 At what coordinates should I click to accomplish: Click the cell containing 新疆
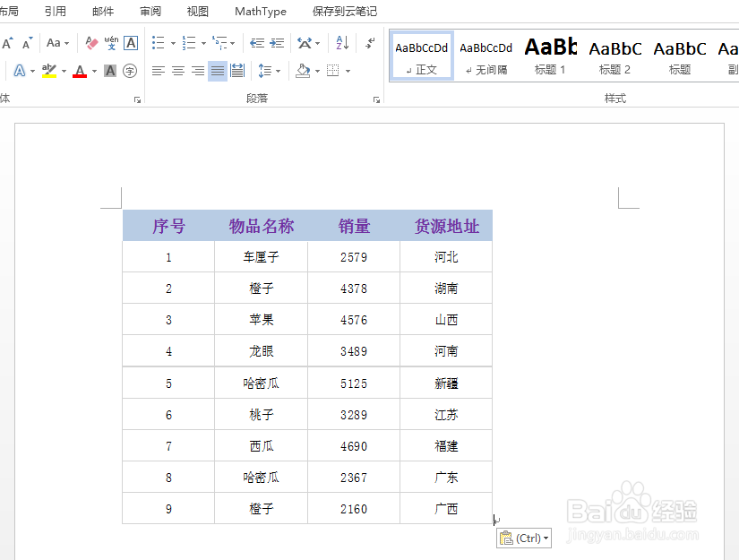446,383
